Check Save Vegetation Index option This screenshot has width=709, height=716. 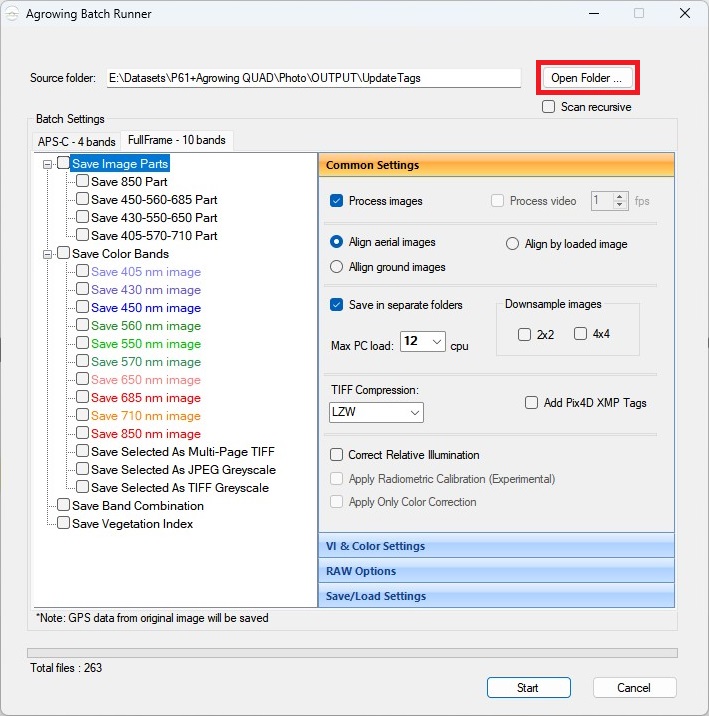(x=63, y=523)
